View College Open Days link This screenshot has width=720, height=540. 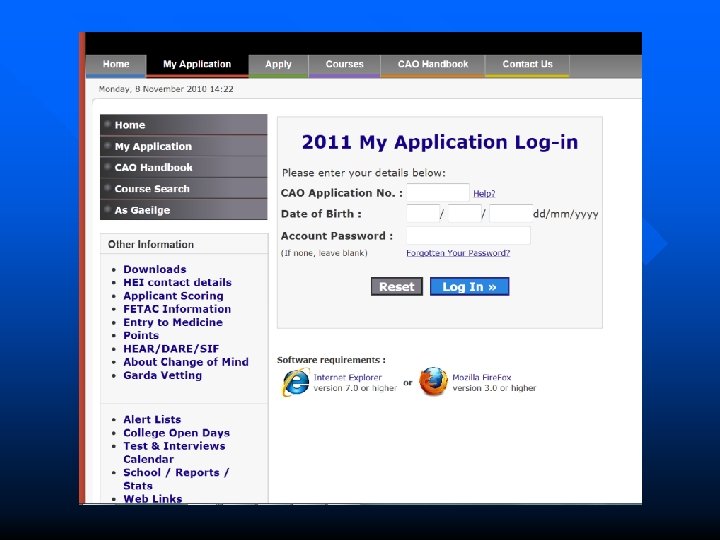pos(176,433)
